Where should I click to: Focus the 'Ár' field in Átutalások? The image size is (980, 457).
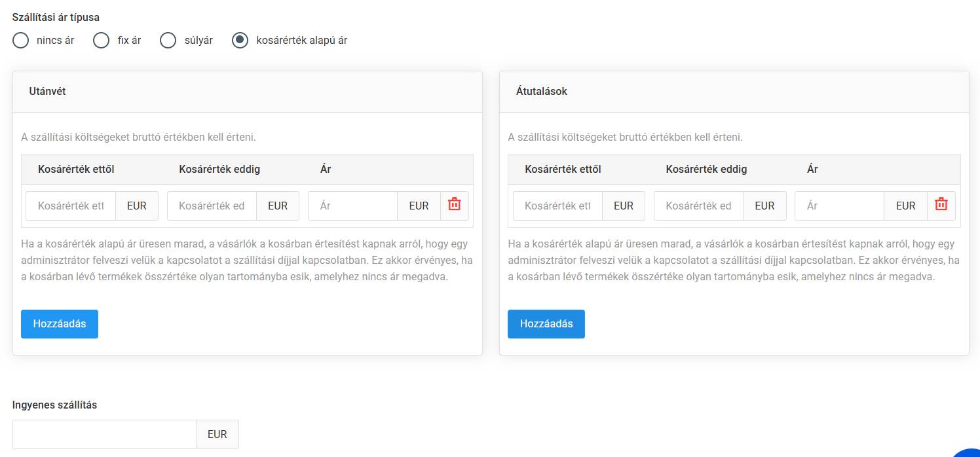[x=839, y=206]
